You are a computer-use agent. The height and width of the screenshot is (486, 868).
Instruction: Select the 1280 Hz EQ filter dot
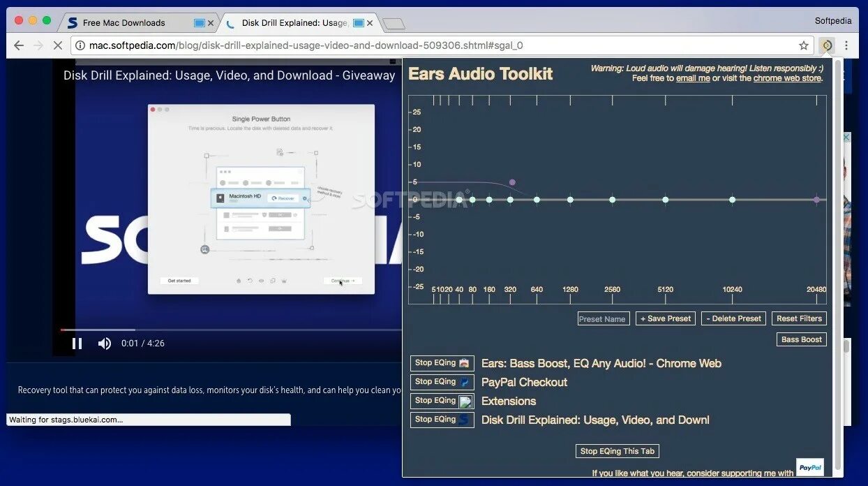click(570, 200)
